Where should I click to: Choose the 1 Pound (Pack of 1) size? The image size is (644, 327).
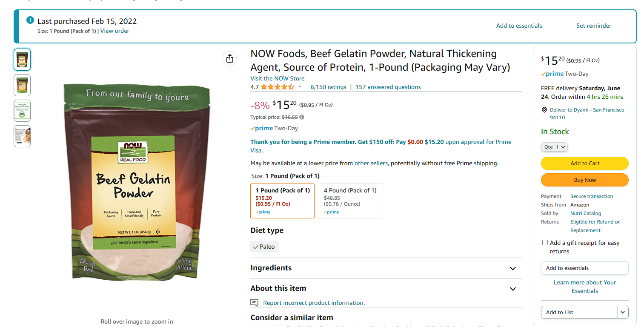pos(283,201)
